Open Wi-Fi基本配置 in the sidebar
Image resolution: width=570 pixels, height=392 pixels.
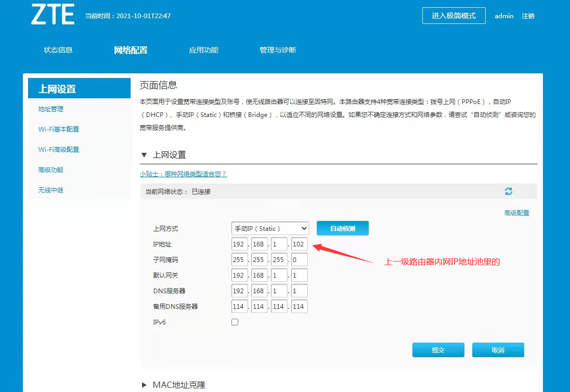[59, 129]
